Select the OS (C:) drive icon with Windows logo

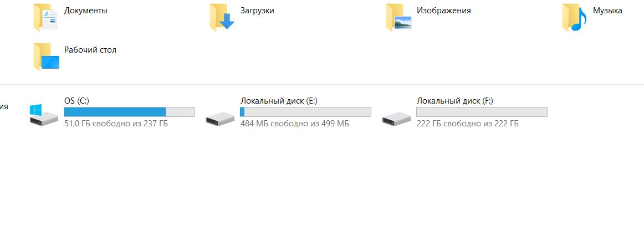(x=44, y=115)
